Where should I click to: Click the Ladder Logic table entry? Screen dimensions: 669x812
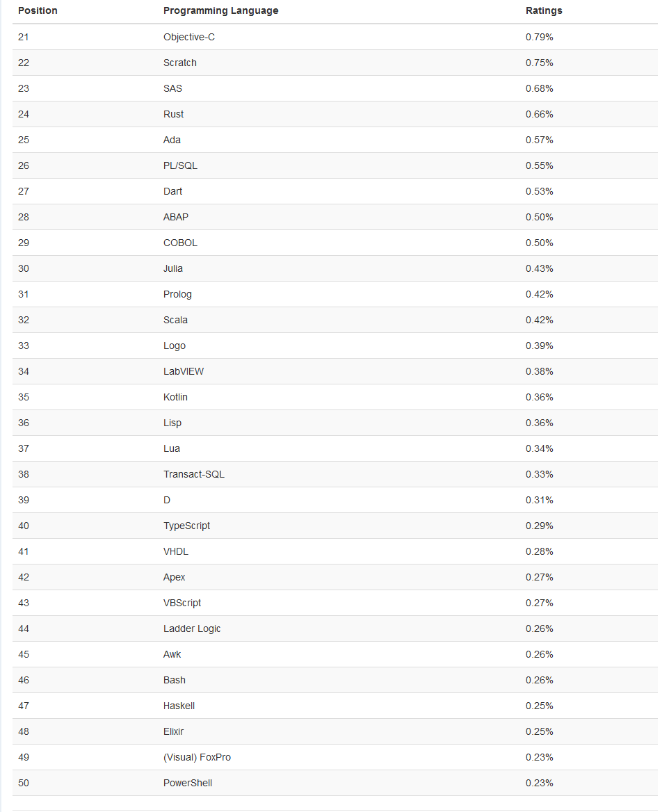click(192, 628)
